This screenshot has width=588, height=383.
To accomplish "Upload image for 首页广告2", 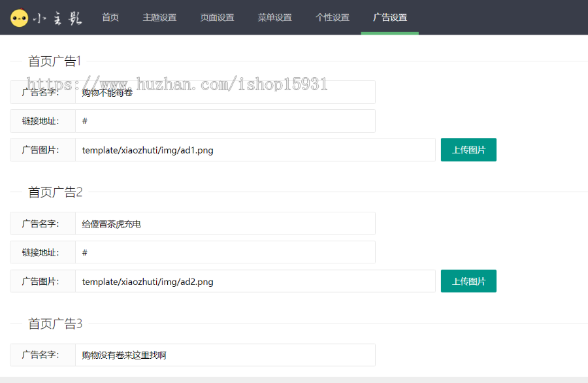I will [468, 281].
